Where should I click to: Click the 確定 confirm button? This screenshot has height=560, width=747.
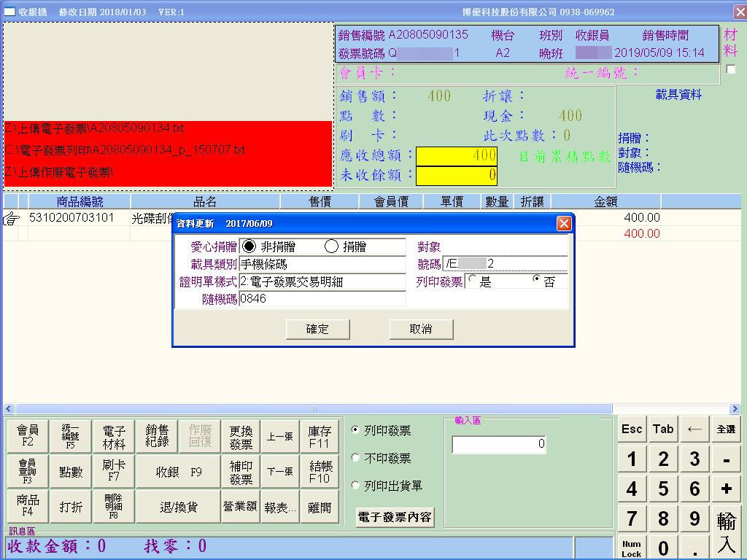(x=317, y=329)
